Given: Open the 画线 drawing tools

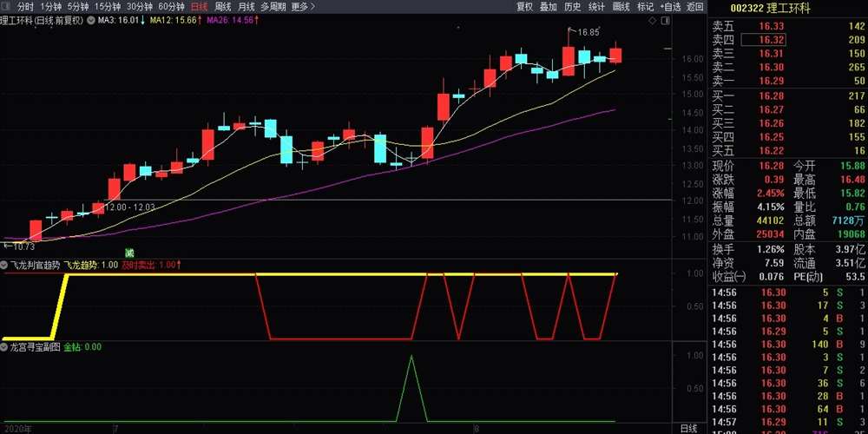Looking at the screenshot, I should (x=621, y=6).
